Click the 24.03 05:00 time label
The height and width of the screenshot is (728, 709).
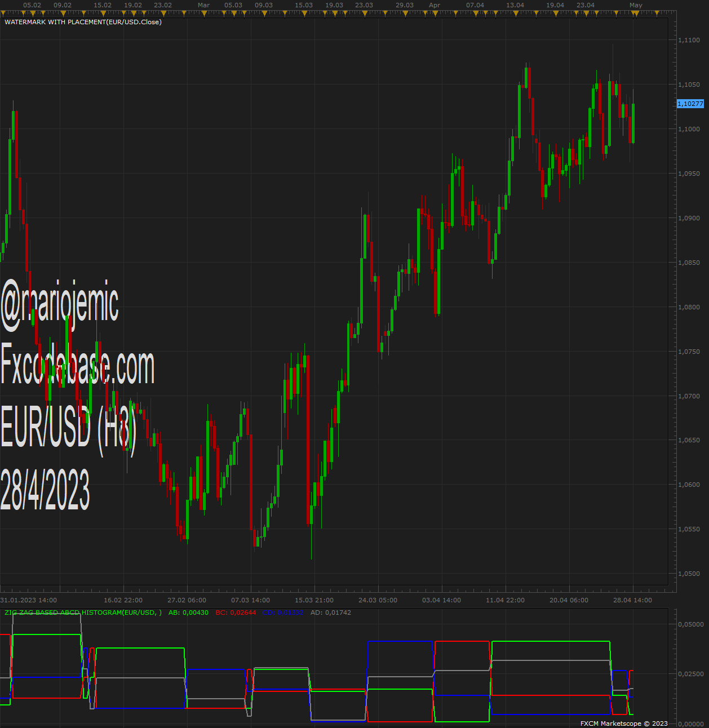coord(378,600)
